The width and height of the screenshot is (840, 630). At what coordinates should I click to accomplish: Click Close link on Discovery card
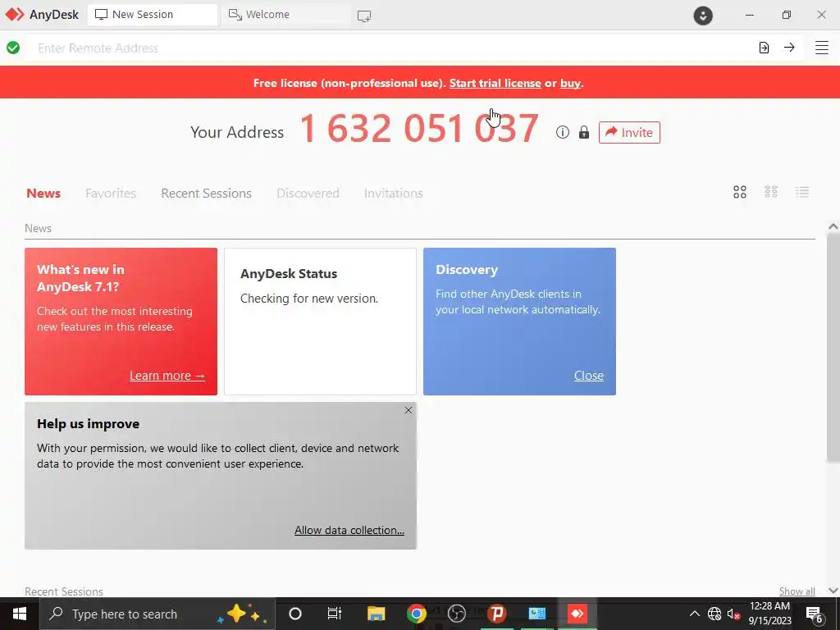pos(589,376)
